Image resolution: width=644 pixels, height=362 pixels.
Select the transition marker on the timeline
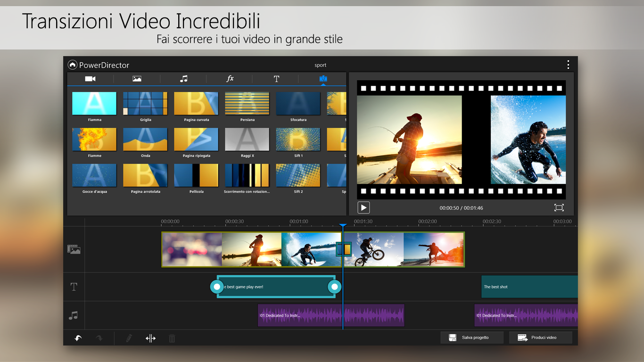click(x=343, y=249)
